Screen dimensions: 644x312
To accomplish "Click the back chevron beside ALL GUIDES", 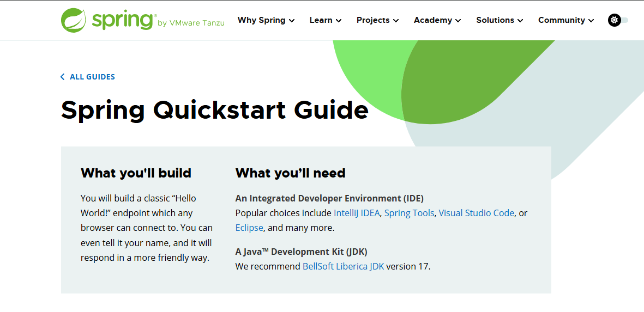I will coord(62,77).
